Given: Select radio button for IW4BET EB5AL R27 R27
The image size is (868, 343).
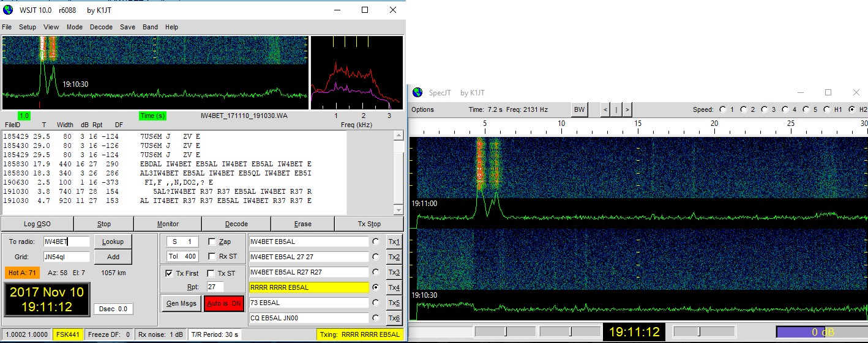Looking at the screenshot, I should point(376,272).
